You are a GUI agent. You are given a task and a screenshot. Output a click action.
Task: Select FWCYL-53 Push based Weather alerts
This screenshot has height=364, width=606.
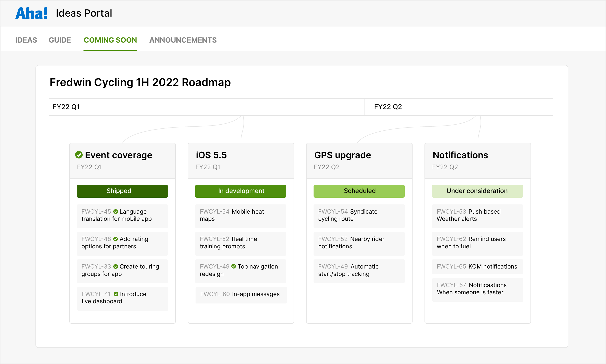[x=477, y=215]
